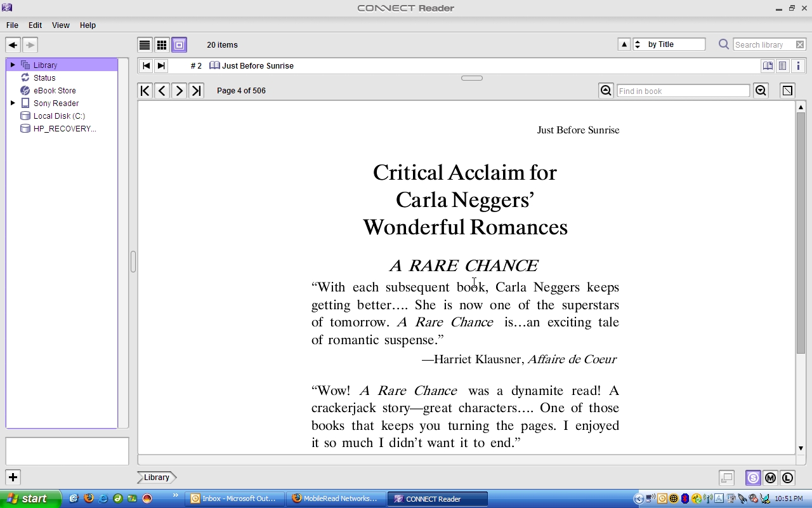Click the Library breadcrumb tab
812x508 pixels.
(157, 477)
